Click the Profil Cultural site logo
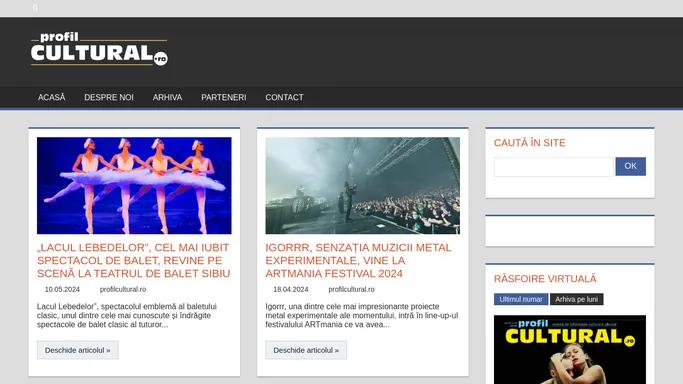 tap(99, 49)
